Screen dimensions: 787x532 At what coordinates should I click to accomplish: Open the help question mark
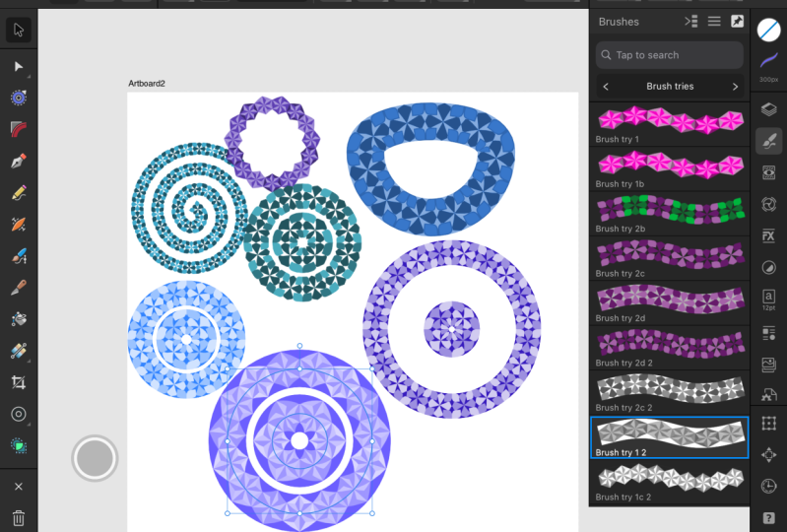point(769,518)
